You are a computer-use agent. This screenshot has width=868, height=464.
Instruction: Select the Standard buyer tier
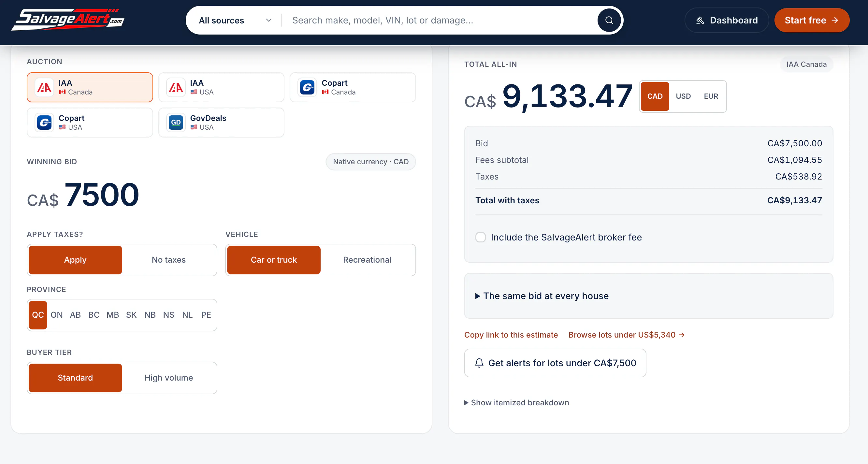pos(75,378)
